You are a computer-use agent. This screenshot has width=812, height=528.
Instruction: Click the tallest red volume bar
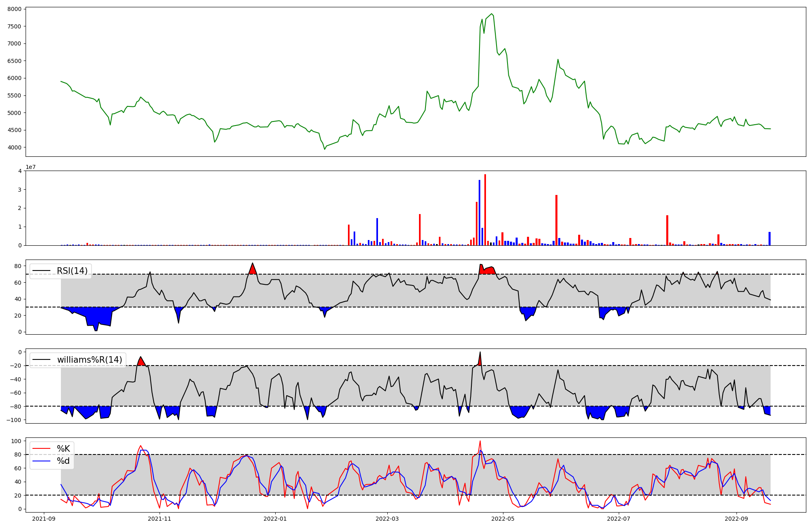pos(485,210)
